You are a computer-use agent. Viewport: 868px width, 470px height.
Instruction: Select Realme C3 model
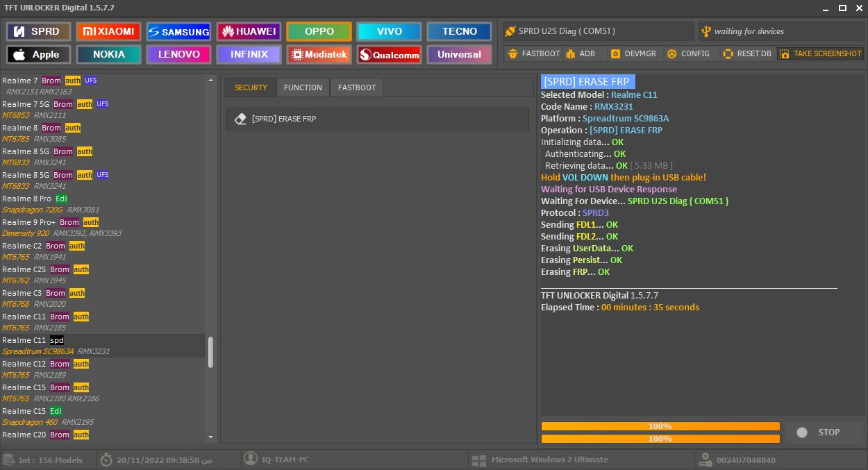(103, 299)
